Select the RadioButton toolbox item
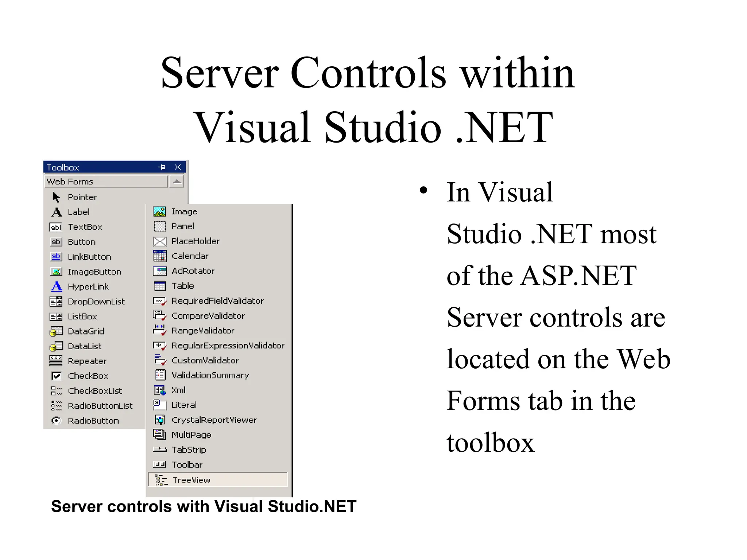Screen dimensions: 747x560 coord(93,421)
